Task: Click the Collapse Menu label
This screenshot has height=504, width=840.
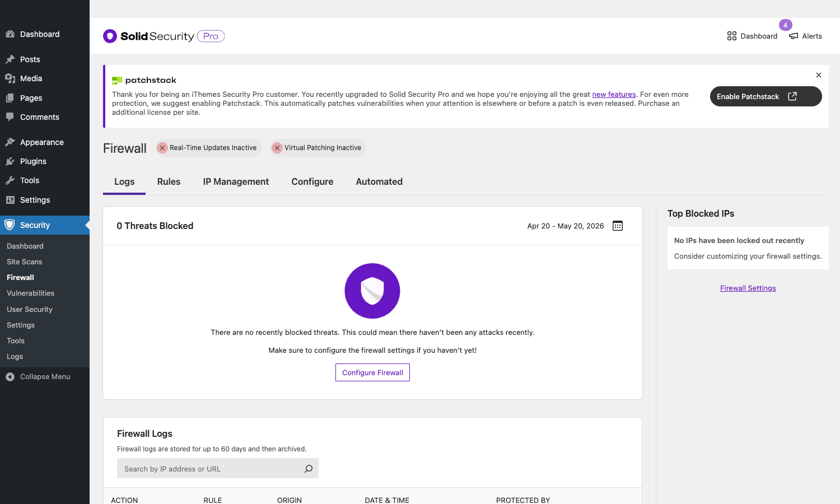Action: (45, 377)
